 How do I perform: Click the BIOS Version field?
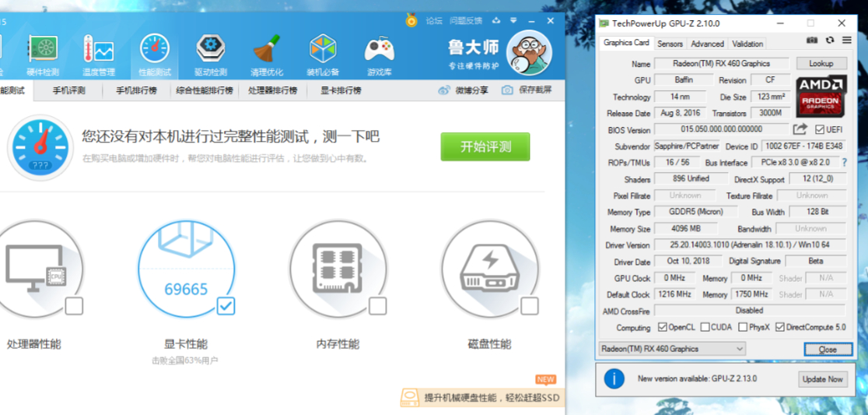721,130
